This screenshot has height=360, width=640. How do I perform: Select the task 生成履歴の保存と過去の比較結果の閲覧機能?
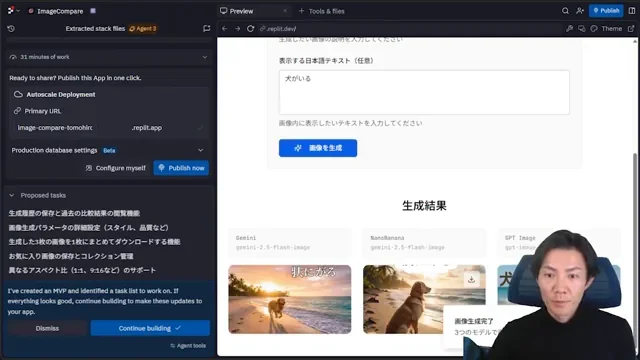pos(74,213)
